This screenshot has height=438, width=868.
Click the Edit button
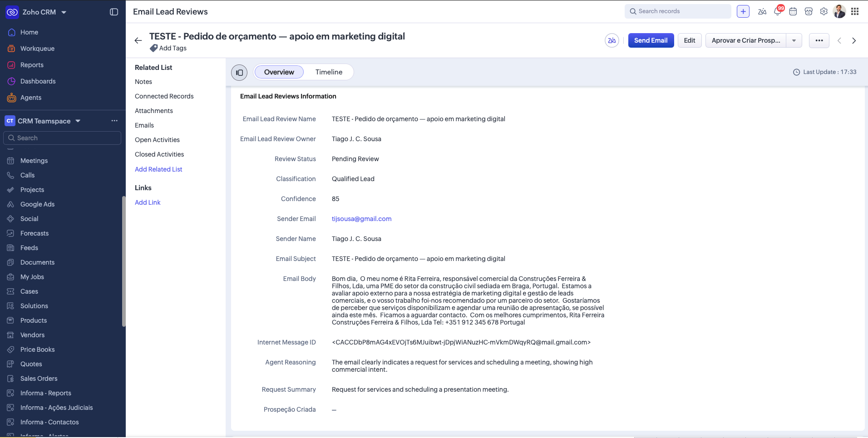point(690,40)
